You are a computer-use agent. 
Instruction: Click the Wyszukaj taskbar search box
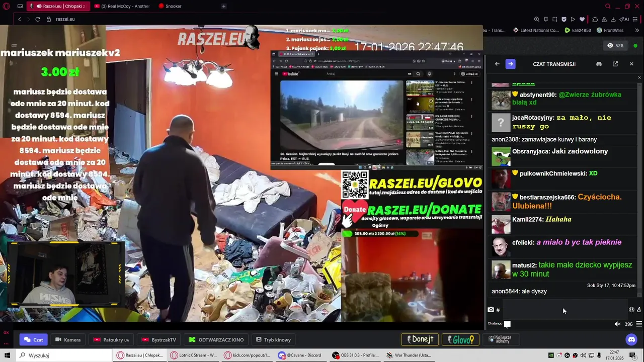click(64, 355)
